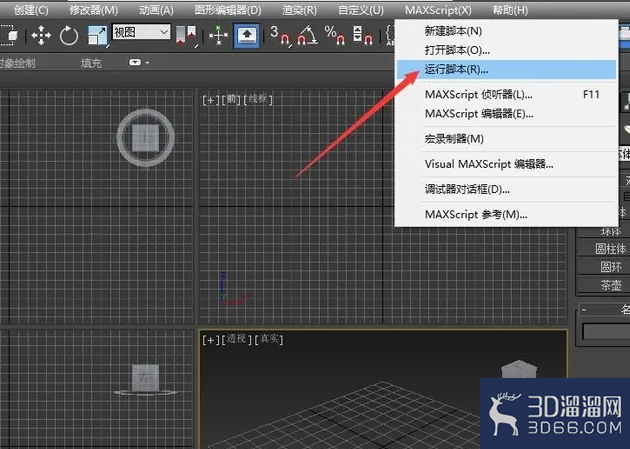Screen dimensions: 630x449
Task: Click the ViewCube in top viewport
Action: (145, 138)
